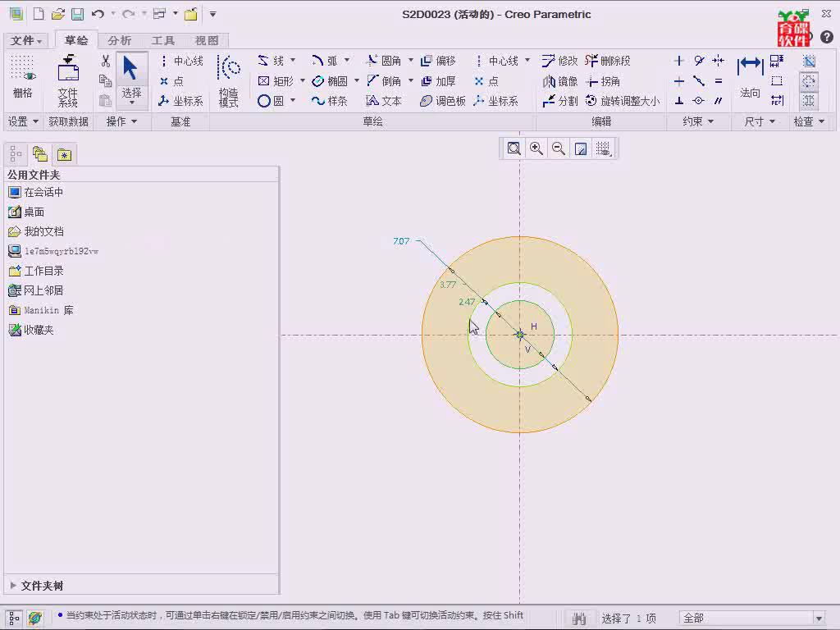Select the 3.77 dimension value

click(448, 285)
